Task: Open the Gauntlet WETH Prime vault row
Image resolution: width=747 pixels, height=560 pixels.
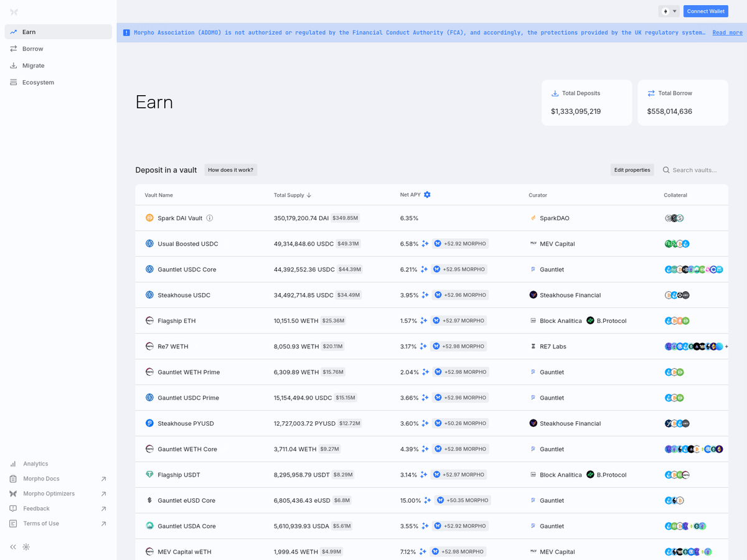Action: (431, 372)
